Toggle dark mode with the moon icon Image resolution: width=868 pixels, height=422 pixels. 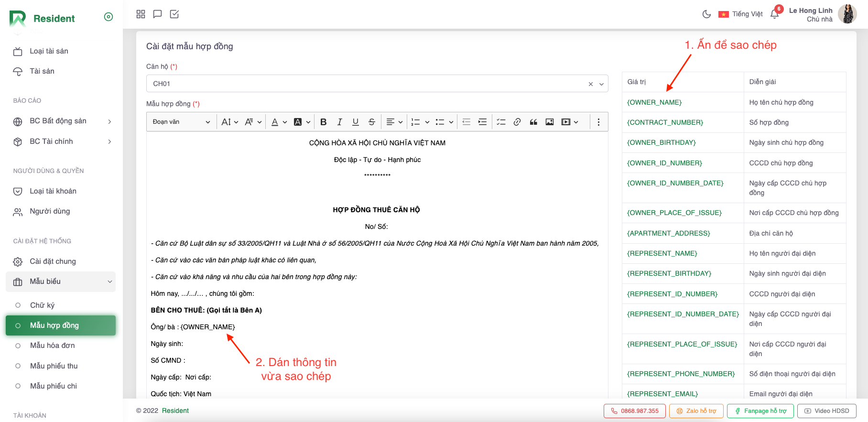[x=706, y=14]
